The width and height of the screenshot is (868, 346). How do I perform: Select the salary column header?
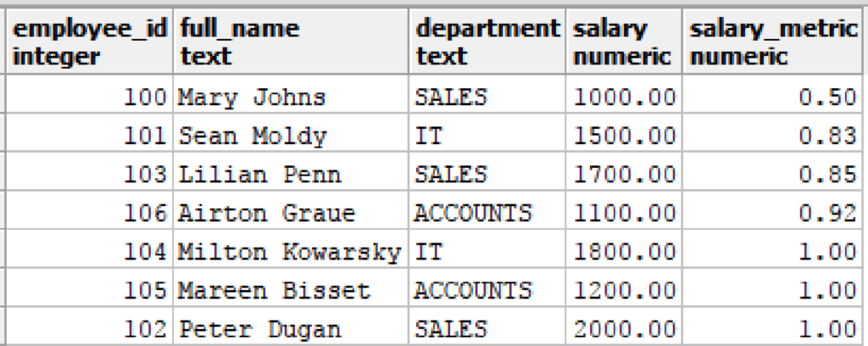(x=624, y=42)
